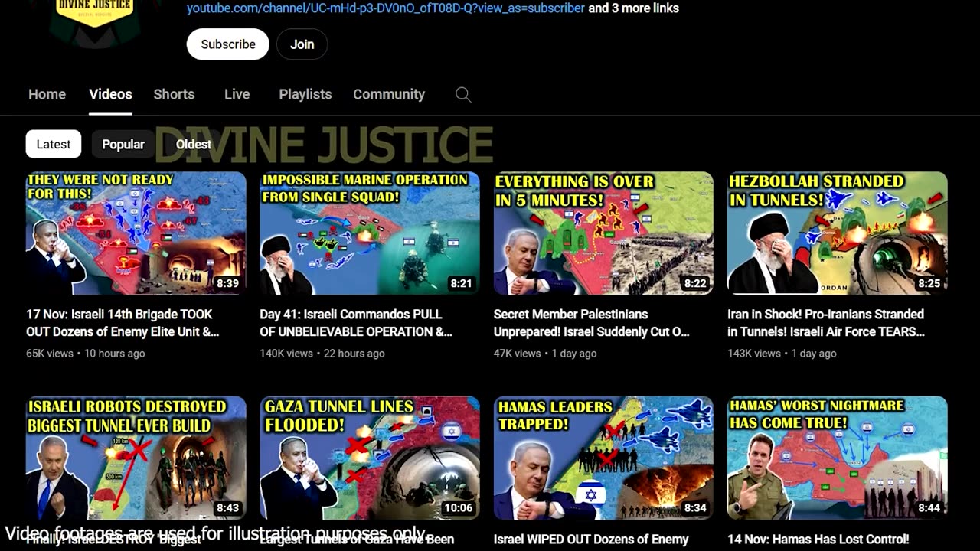980x551 pixels.
Task: Click the '65K views • 10 hours ago' text
Action: click(x=86, y=354)
